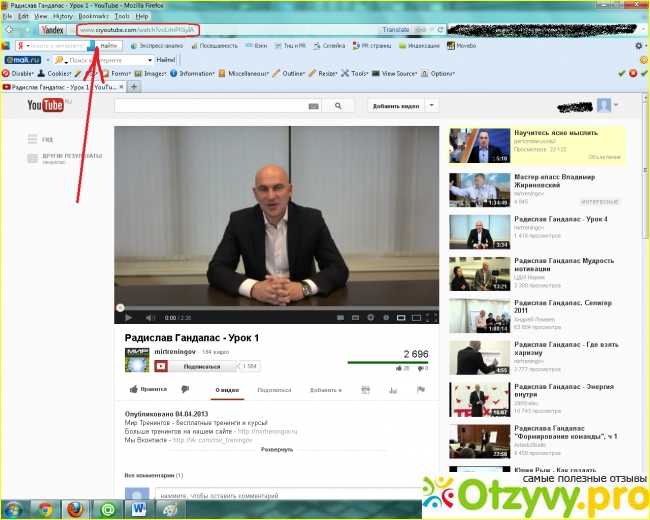Open the Edit menu
650x520 pixels.
click(23, 16)
